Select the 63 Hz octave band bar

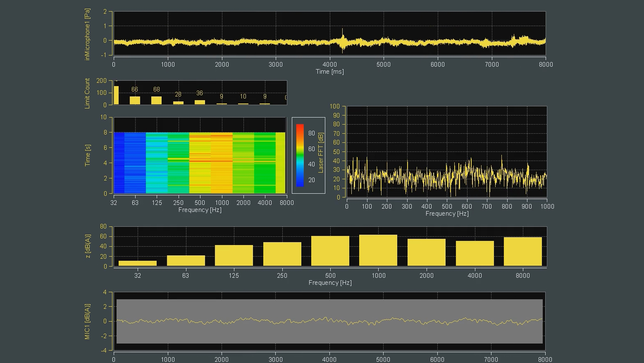186,260
